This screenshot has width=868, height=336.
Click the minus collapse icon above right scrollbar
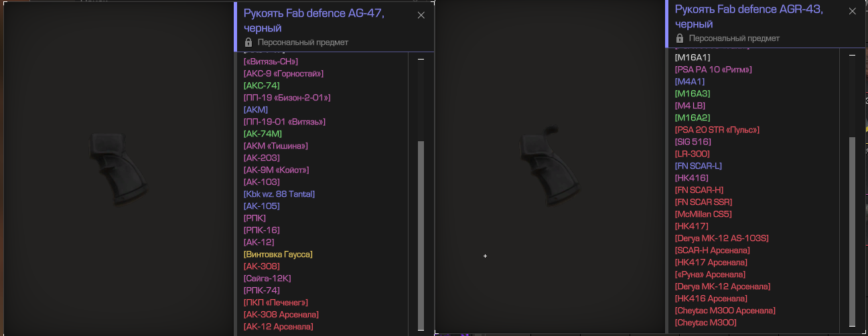pyautogui.click(x=852, y=56)
